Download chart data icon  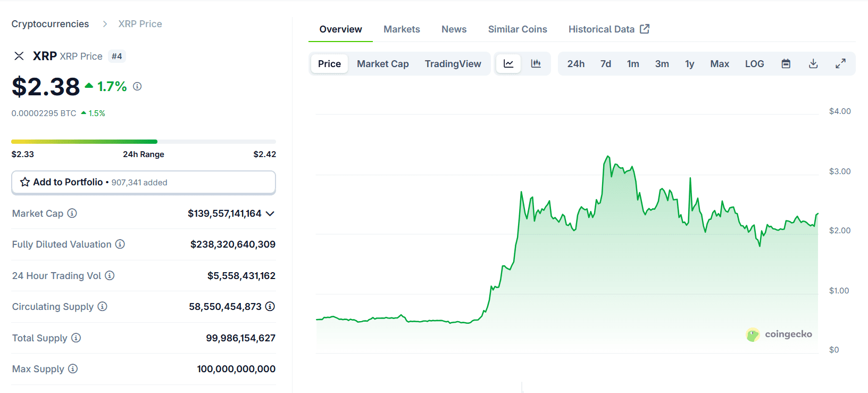pos(813,64)
